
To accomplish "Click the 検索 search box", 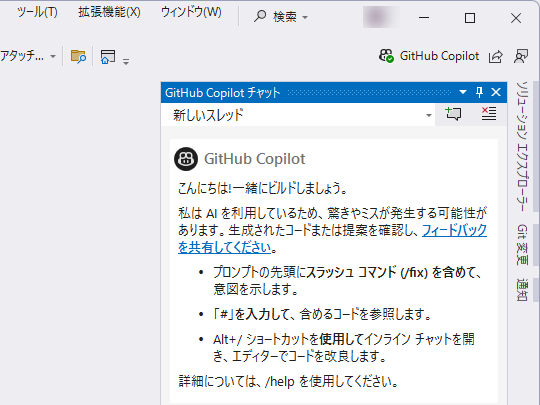I will point(281,16).
